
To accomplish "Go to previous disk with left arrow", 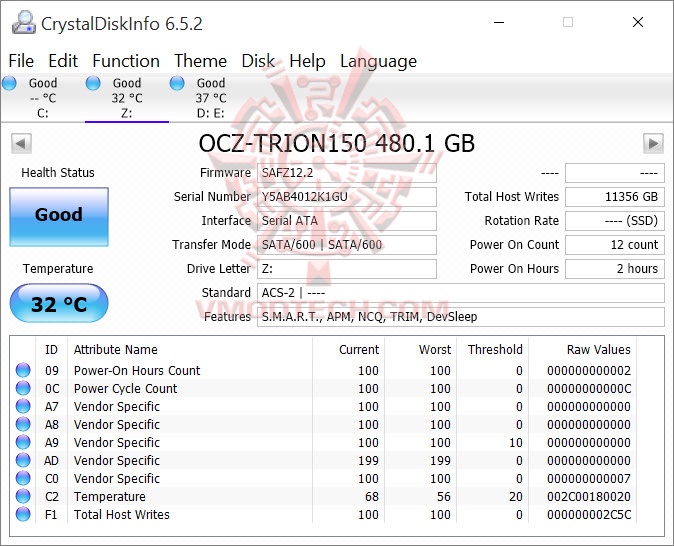I will [x=21, y=143].
